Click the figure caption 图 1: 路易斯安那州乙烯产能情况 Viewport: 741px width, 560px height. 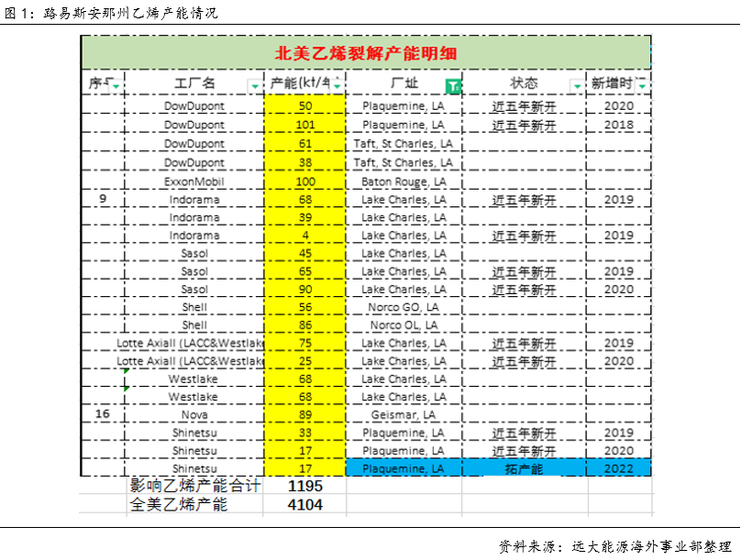[x=111, y=13]
